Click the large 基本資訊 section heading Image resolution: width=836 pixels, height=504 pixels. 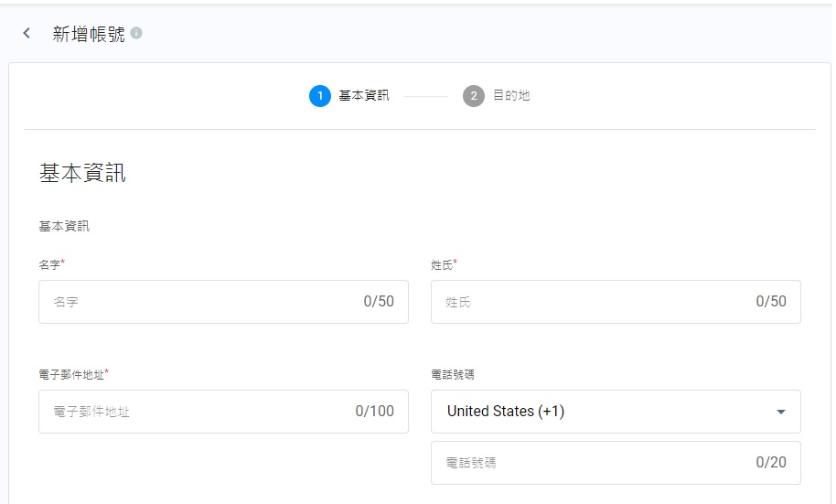[82, 173]
